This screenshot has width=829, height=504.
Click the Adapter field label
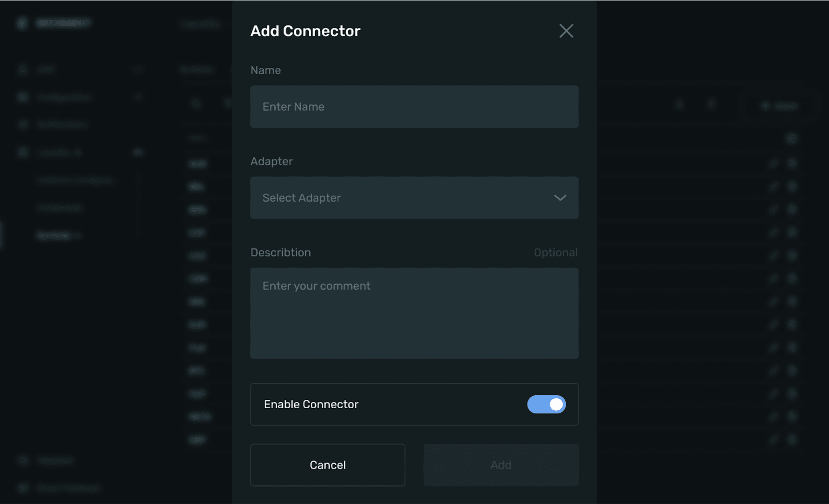point(271,162)
